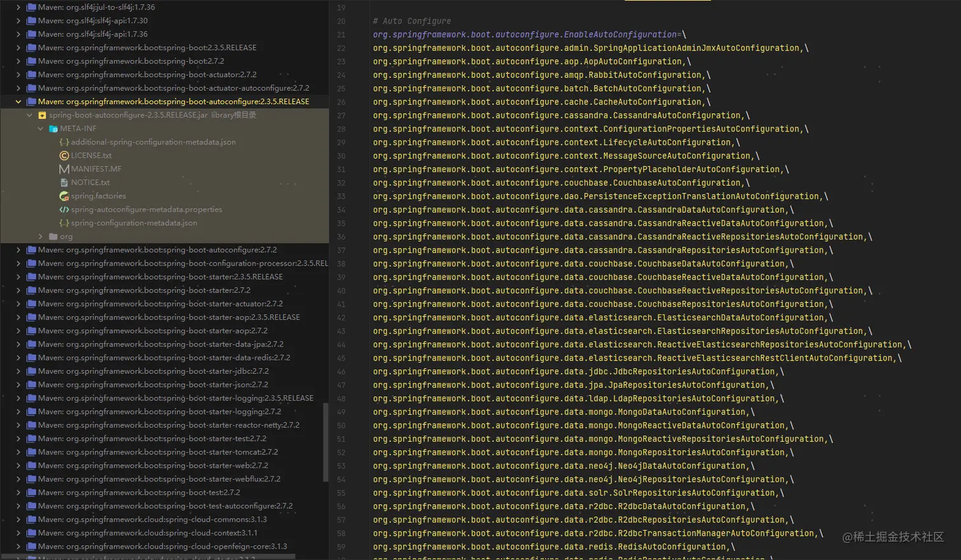961x560 pixels.
Task: Click the spring-boot-autoconfigure-2.3.5.RELEASE.jar icon
Action: (42, 115)
